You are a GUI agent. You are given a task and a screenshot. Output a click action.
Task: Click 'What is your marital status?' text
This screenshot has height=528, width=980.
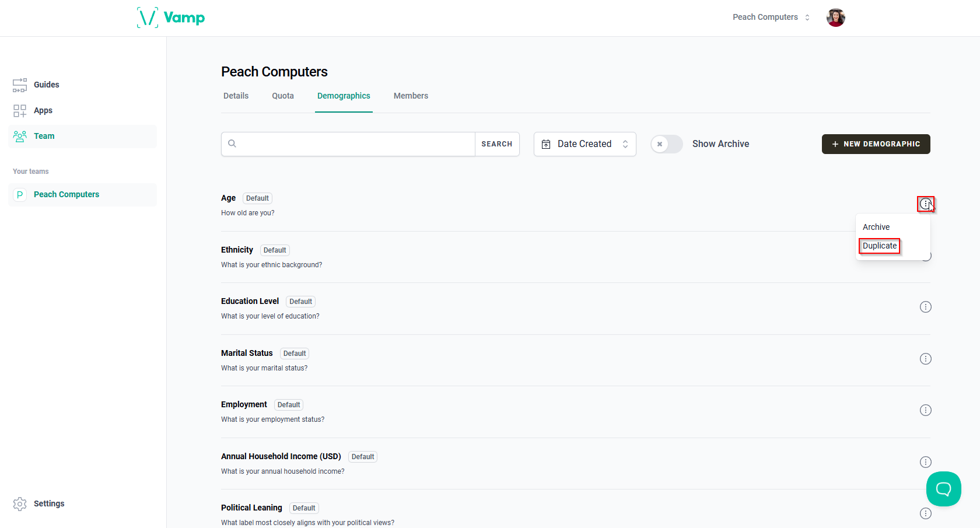(x=264, y=368)
